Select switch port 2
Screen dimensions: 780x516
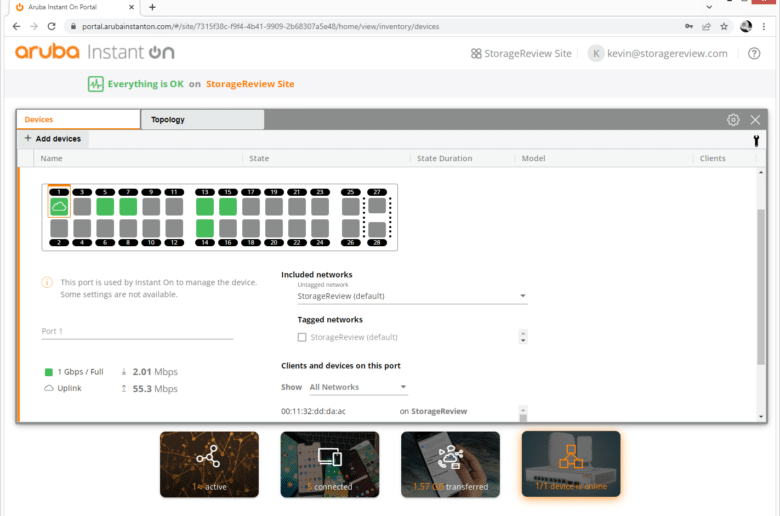[x=59, y=228]
